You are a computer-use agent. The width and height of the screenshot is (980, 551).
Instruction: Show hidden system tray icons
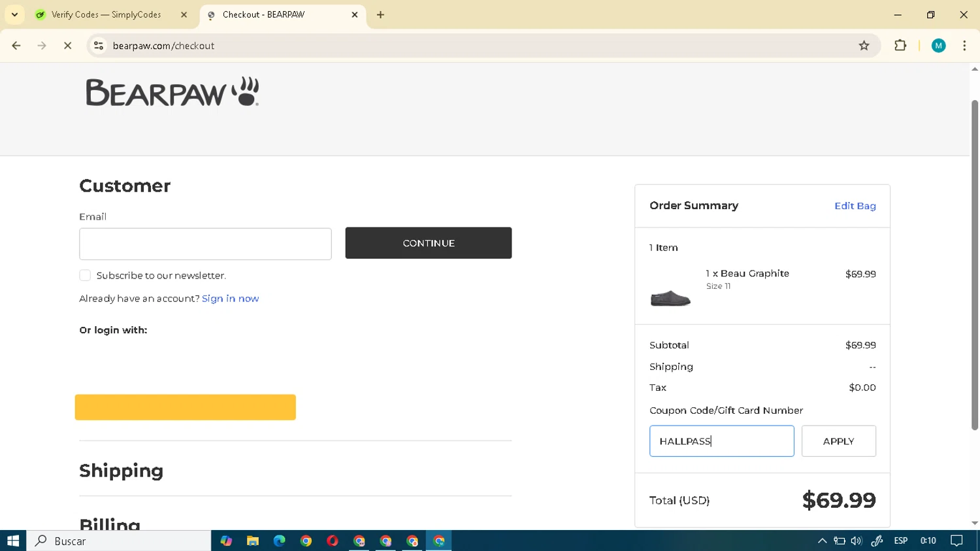point(822,541)
